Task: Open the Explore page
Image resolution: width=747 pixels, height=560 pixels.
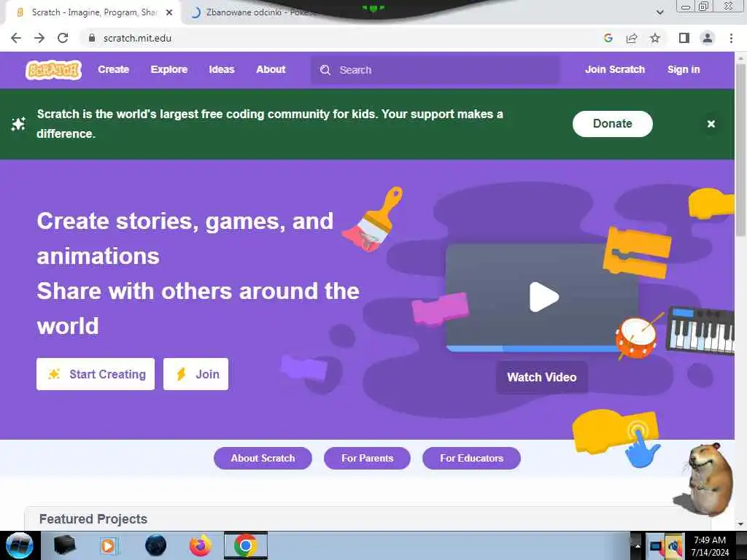Action: coord(169,69)
